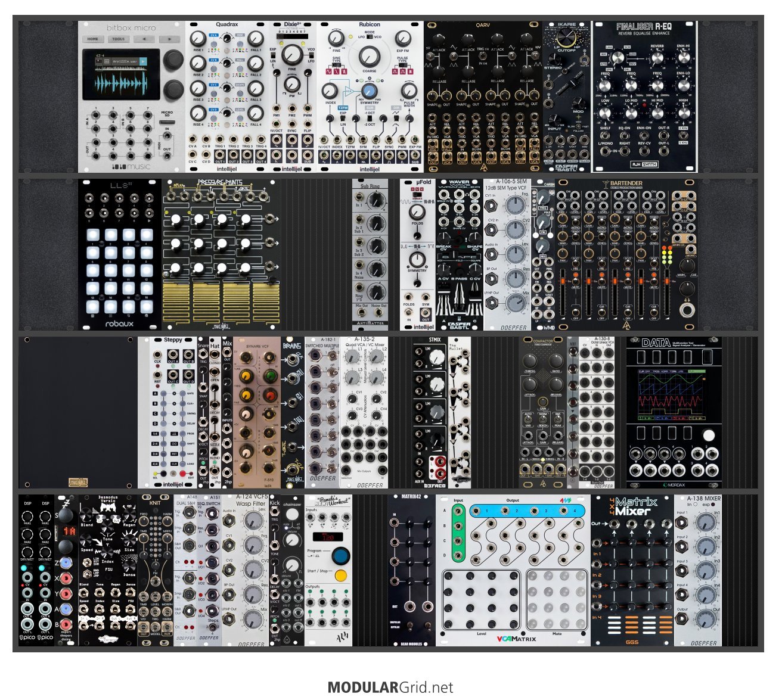This screenshot has width=782, height=700.
Task: Click the red tempo display on Pamela's Workout
Action: [327, 537]
